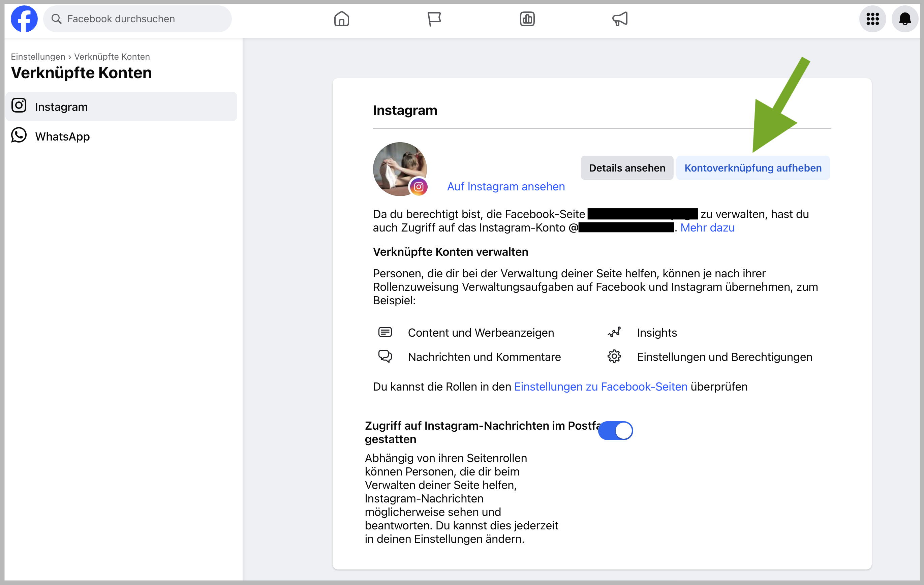The width and height of the screenshot is (924, 585).
Task: Open the notifications bell
Action: pos(905,19)
